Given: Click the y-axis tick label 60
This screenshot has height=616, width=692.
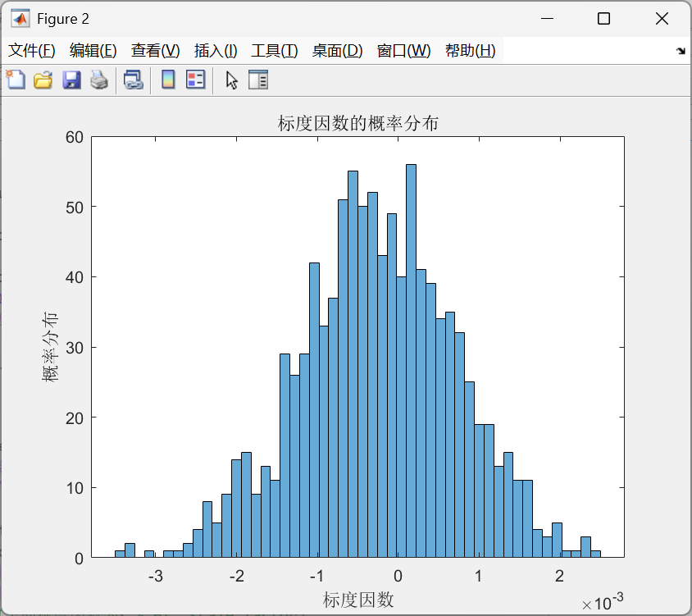Looking at the screenshot, I should point(75,137).
